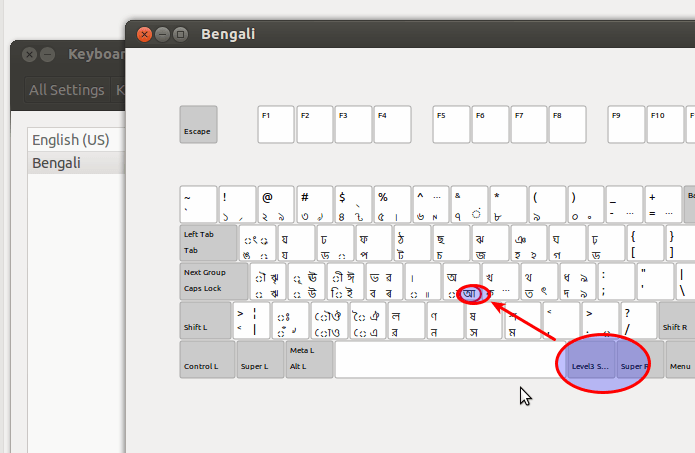Click the Menu key
This screenshot has height=453, width=695.
point(680,359)
